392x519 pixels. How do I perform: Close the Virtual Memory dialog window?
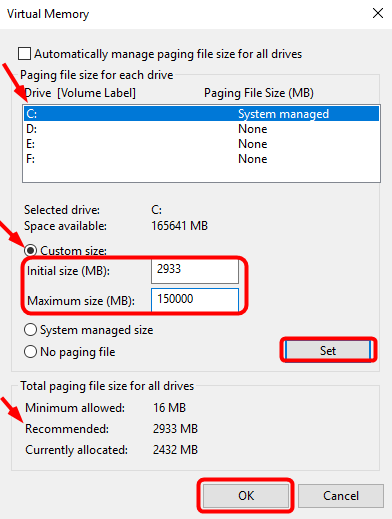(x=378, y=14)
